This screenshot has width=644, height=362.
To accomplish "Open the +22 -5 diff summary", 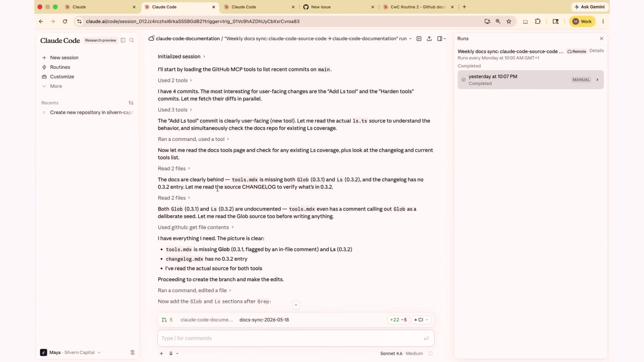I will pos(398,320).
